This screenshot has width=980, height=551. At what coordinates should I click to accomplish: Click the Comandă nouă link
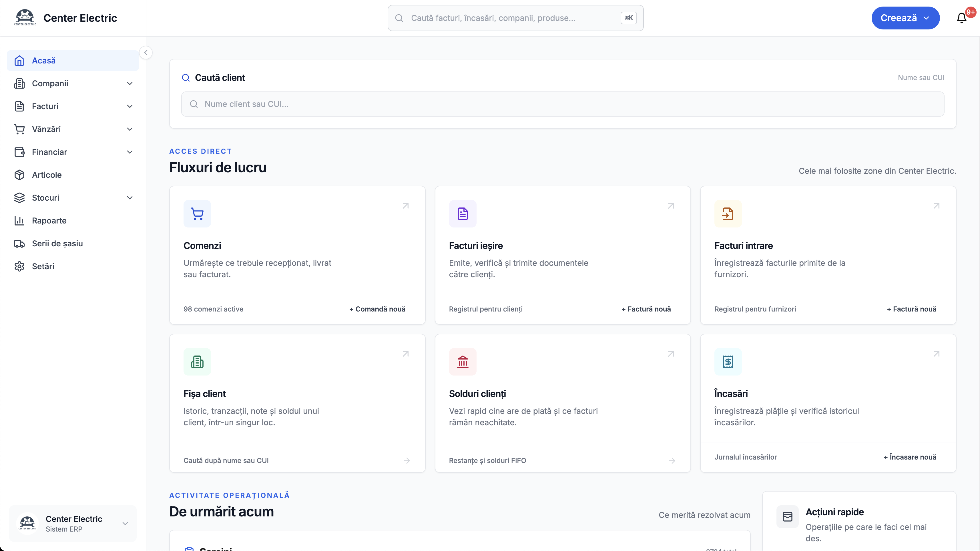377,309
